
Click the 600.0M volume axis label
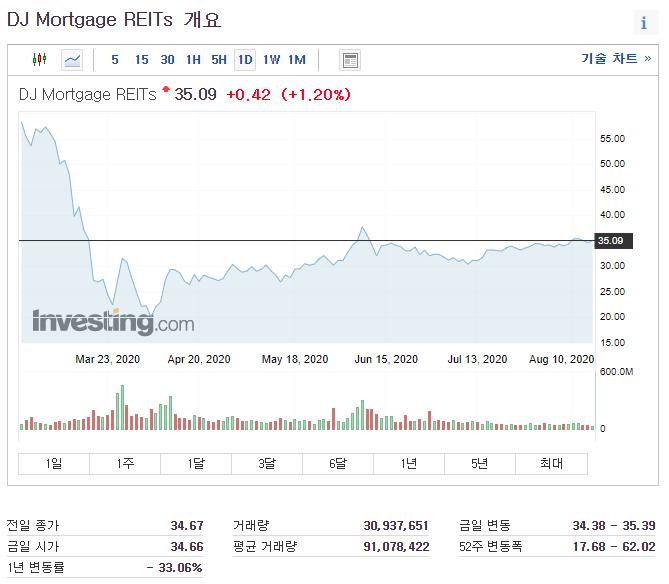616,372
